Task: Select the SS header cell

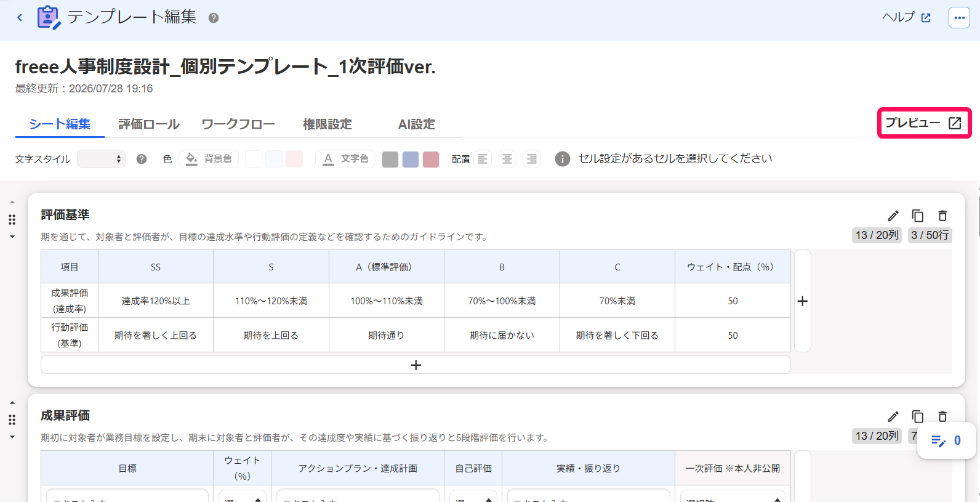Action: click(x=156, y=267)
